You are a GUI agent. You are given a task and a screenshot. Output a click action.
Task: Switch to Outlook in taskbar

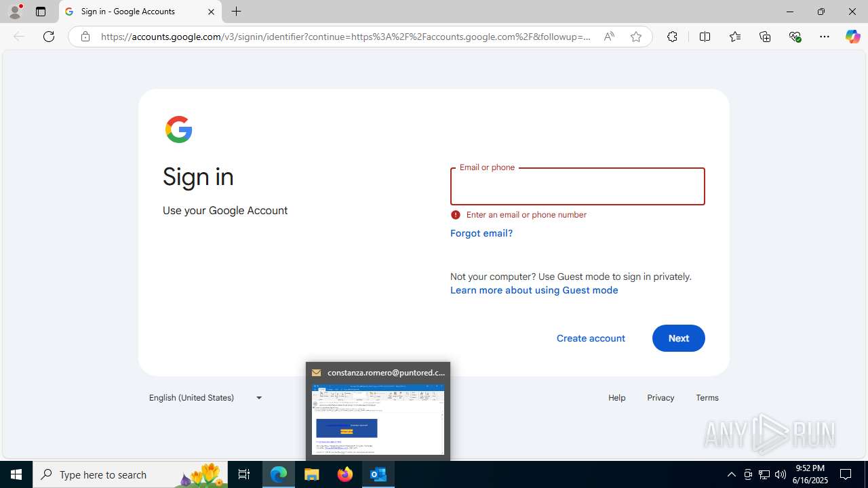pos(378,474)
